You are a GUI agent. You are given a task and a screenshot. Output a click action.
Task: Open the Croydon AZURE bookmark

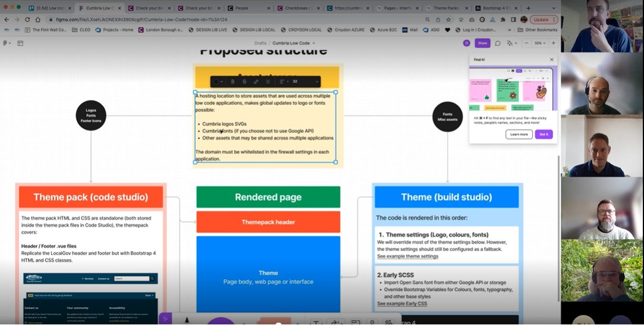pos(346,30)
